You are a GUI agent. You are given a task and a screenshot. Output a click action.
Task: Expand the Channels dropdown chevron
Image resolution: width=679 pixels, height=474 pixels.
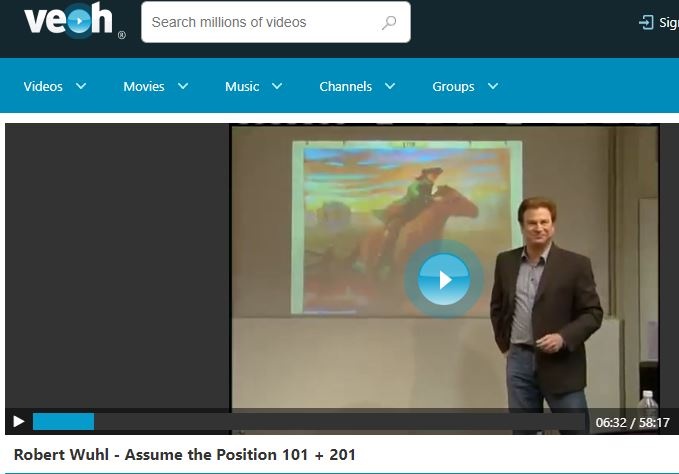click(390, 86)
